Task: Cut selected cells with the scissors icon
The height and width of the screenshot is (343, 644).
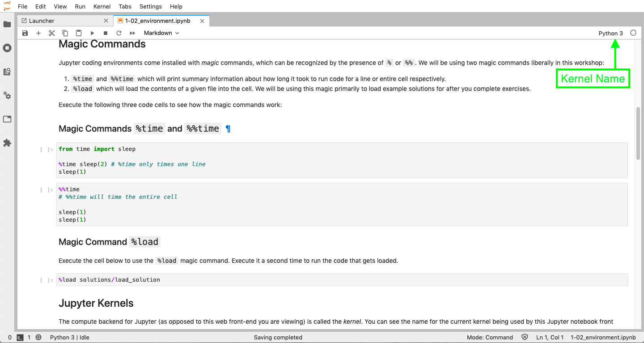Action: tap(52, 33)
